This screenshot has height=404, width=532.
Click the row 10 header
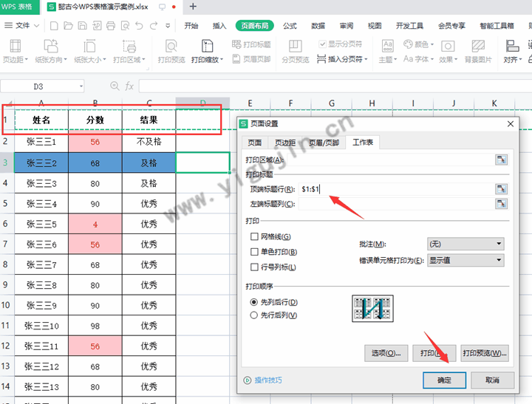[x=6, y=305]
